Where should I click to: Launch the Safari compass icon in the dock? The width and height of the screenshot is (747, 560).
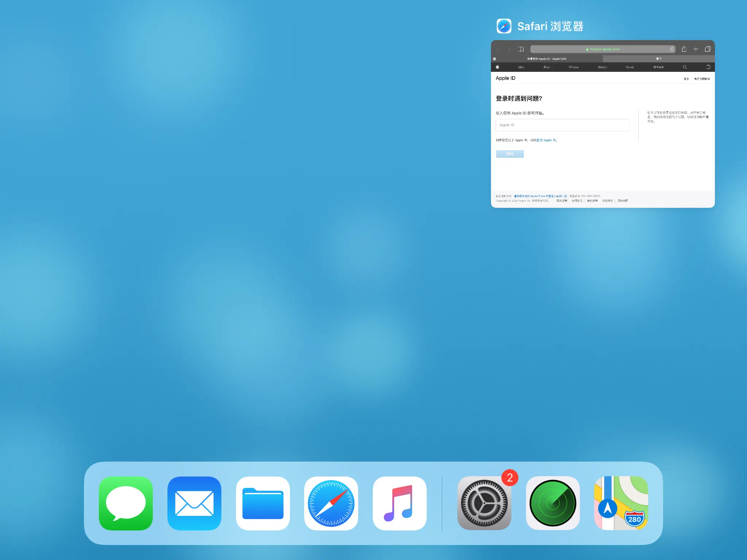[331, 503]
